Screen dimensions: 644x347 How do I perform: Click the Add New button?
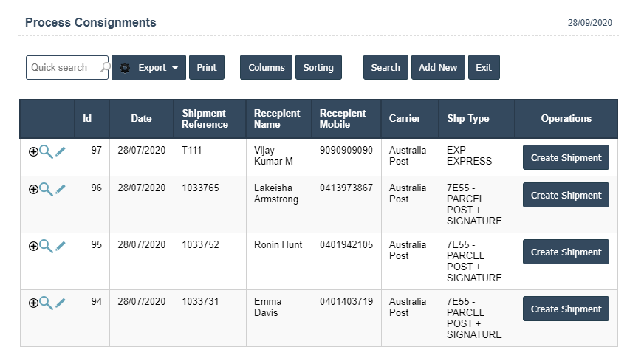[438, 67]
